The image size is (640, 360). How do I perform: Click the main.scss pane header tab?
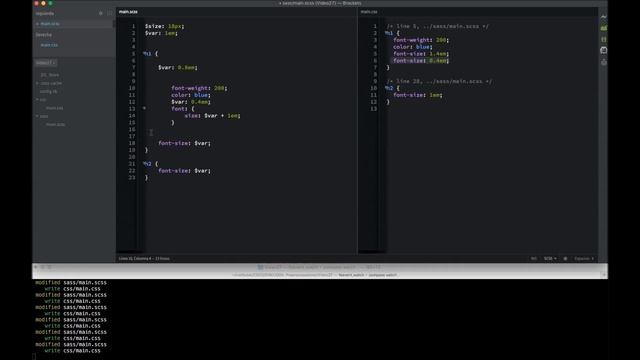(128, 12)
